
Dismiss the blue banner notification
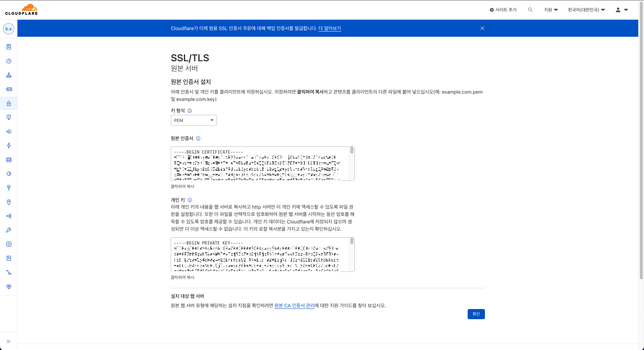[x=482, y=28]
